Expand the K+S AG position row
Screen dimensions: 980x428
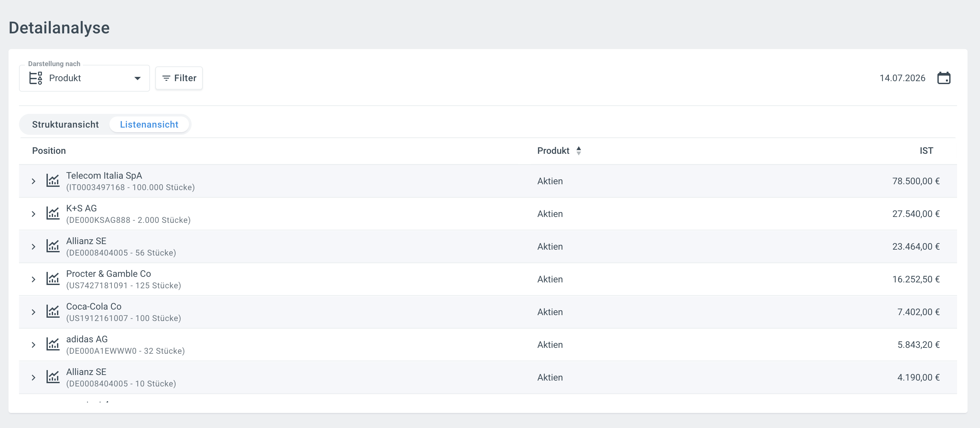[x=33, y=214]
